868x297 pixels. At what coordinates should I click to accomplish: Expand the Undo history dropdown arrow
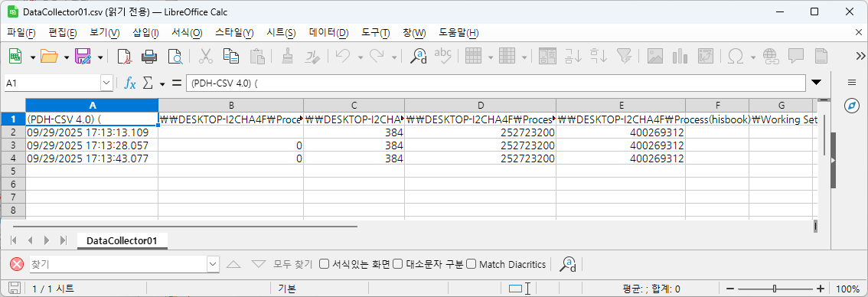tap(361, 57)
